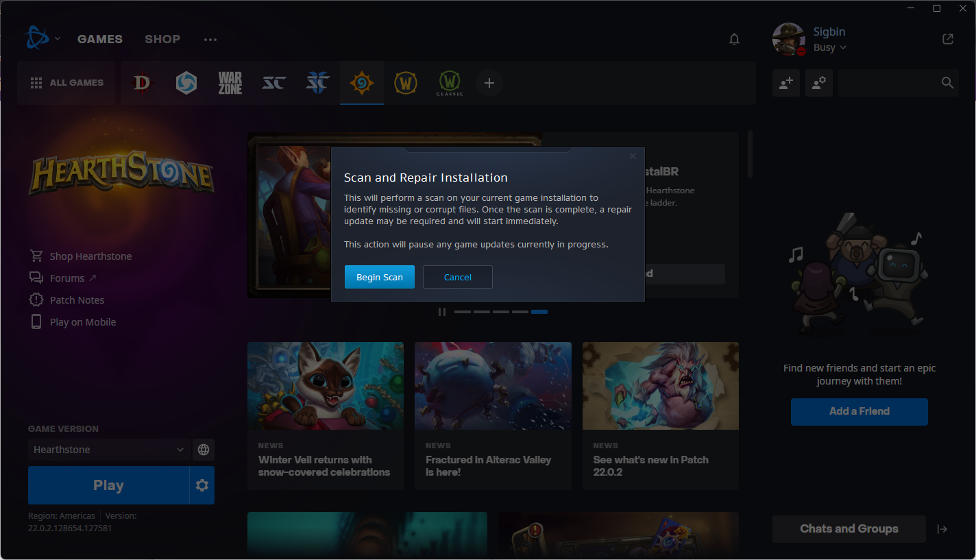The image size is (976, 560).
Task: Select the Hearthstone game tab icon
Action: click(362, 83)
